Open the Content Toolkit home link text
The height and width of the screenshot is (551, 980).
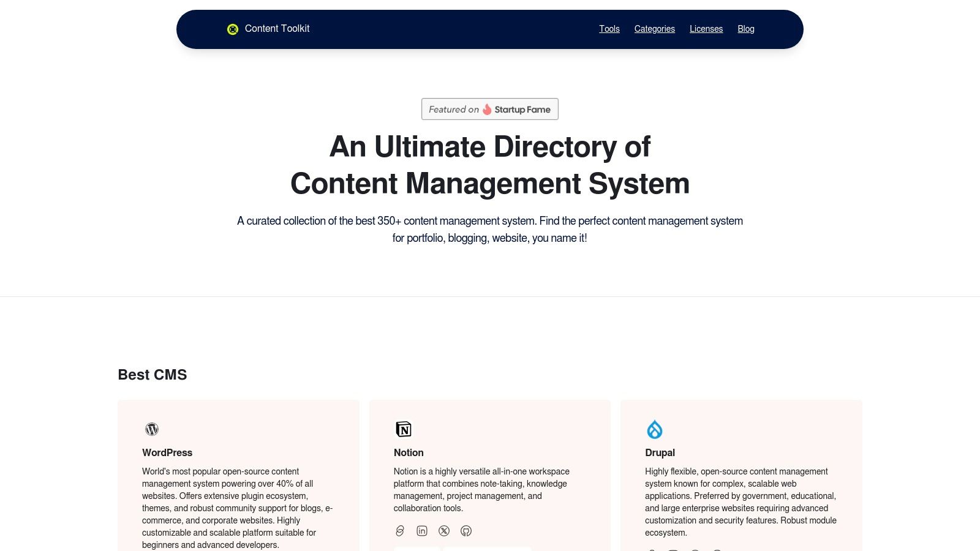pyautogui.click(x=277, y=29)
